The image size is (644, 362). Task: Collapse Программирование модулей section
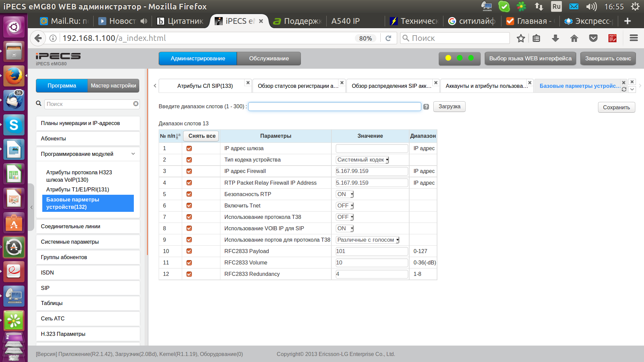click(x=133, y=154)
